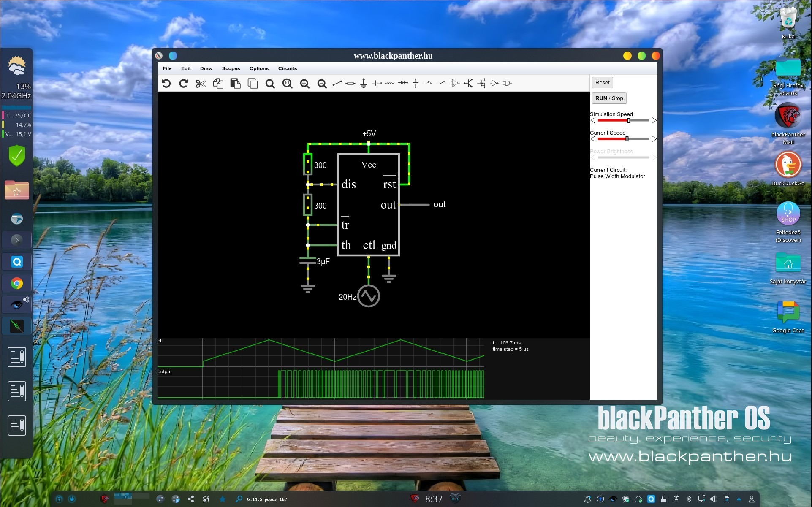
Task: Click the Undo icon in toolbar
Action: point(166,84)
